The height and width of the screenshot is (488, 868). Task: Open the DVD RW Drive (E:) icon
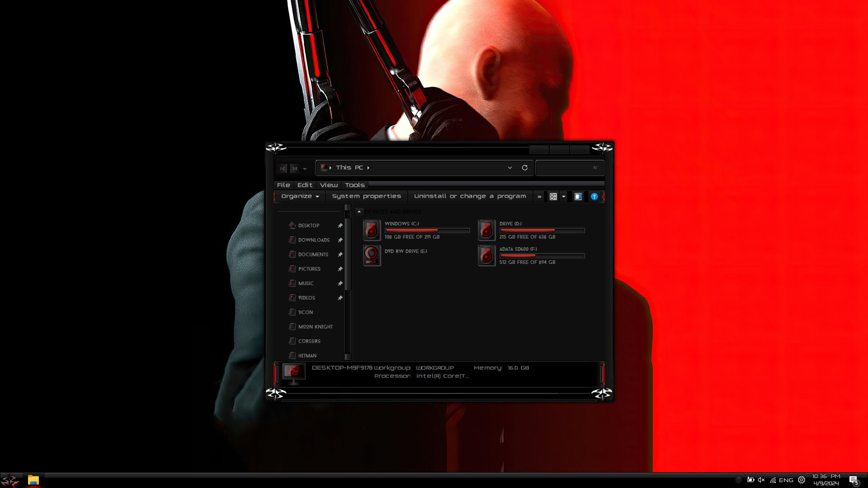372,255
